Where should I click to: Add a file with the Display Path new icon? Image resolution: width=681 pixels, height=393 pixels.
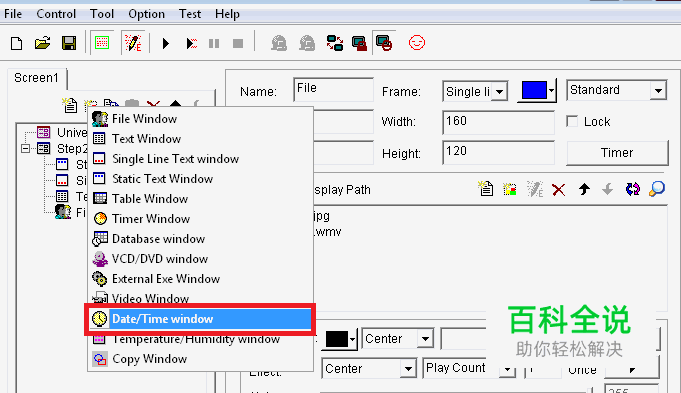point(485,189)
